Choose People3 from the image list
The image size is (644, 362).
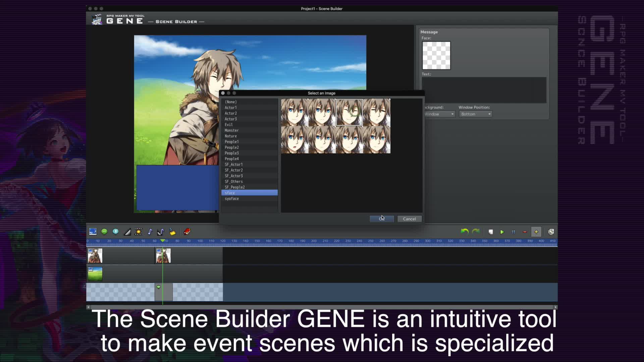click(x=232, y=153)
